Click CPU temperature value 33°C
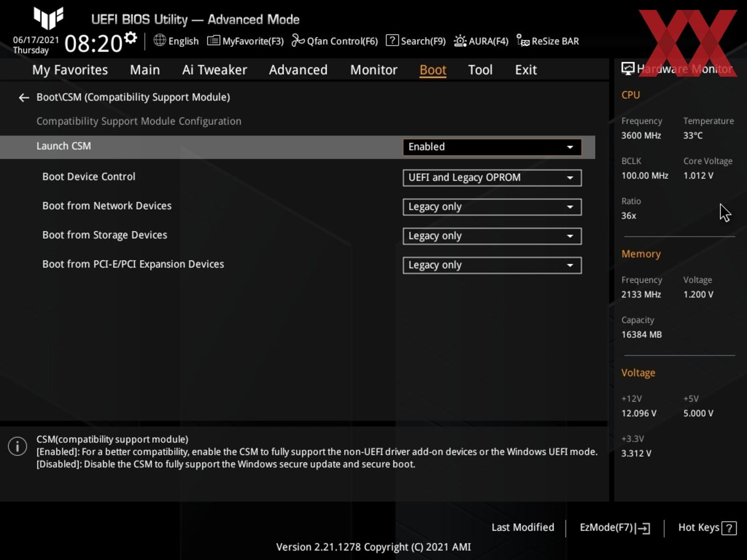 click(x=693, y=136)
